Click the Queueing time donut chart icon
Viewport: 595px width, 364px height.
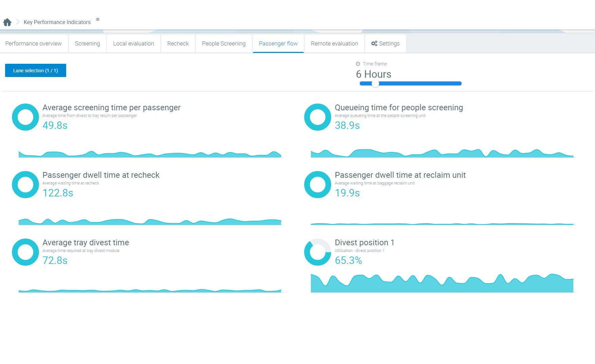click(x=317, y=117)
